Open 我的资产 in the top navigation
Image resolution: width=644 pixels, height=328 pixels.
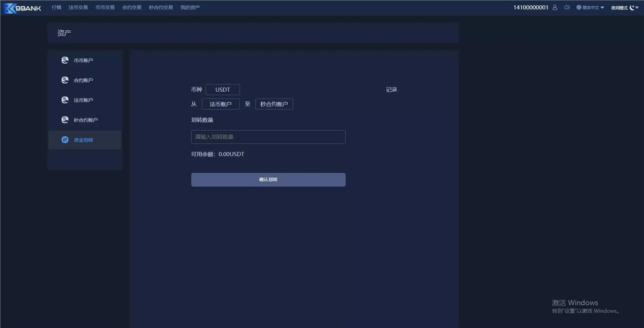pyautogui.click(x=190, y=8)
